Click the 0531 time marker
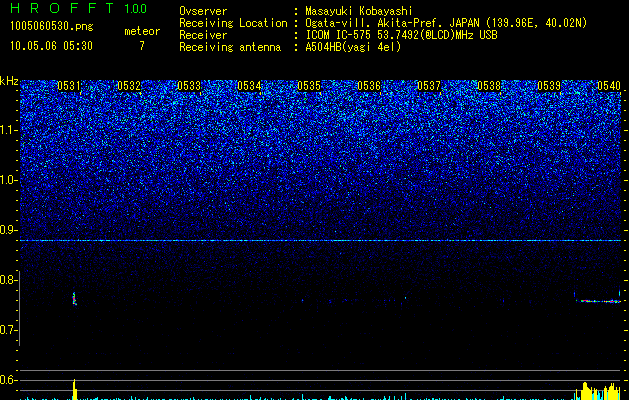Image resolution: width=629 pixels, height=400 pixels. pos(69,86)
